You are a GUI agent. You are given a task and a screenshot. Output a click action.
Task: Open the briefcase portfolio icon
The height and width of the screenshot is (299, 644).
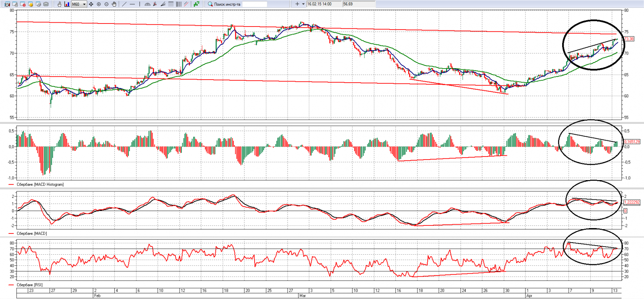tap(46, 4)
